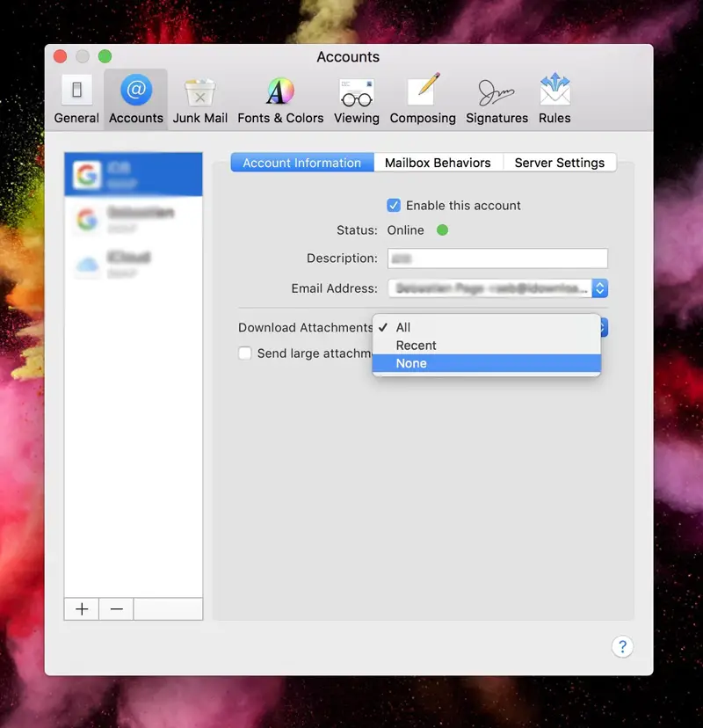Toggle the Send large attachments checkbox
Screen dimensions: 703x728
tap(246, 353)
